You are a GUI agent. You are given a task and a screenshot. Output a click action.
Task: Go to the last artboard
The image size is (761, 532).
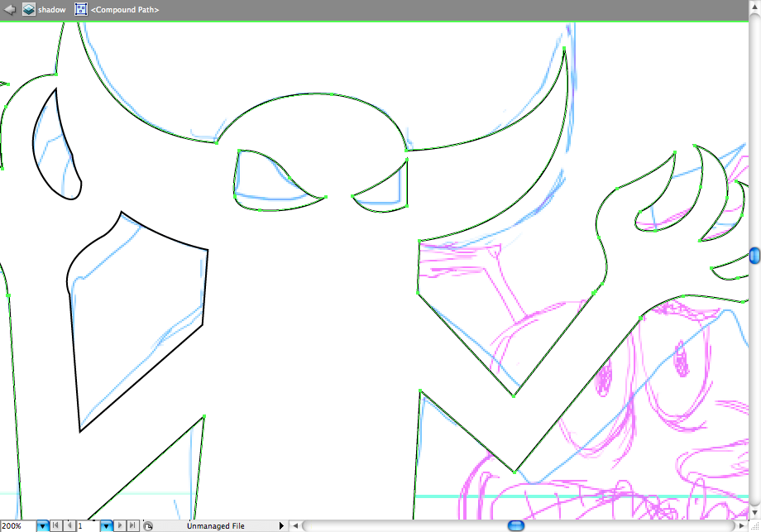[x=133, y=525]
